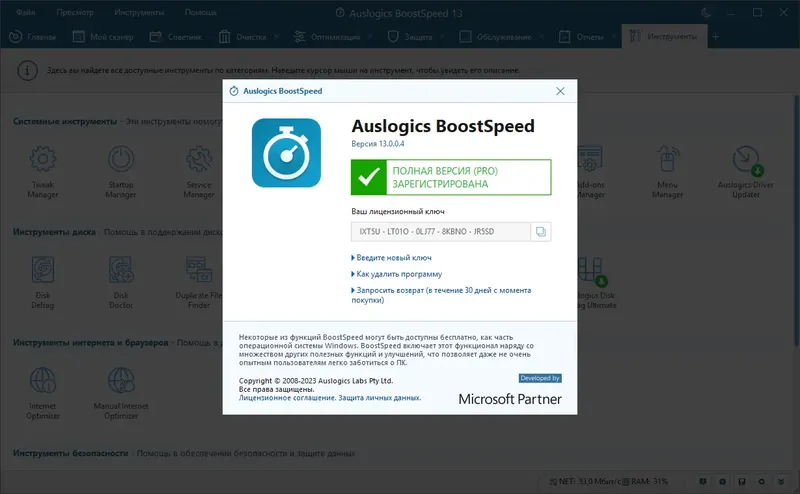The image size is (800, 494).
Task: Click the Инструменты безопасности section heading
Action: click(x=70, y=453)
